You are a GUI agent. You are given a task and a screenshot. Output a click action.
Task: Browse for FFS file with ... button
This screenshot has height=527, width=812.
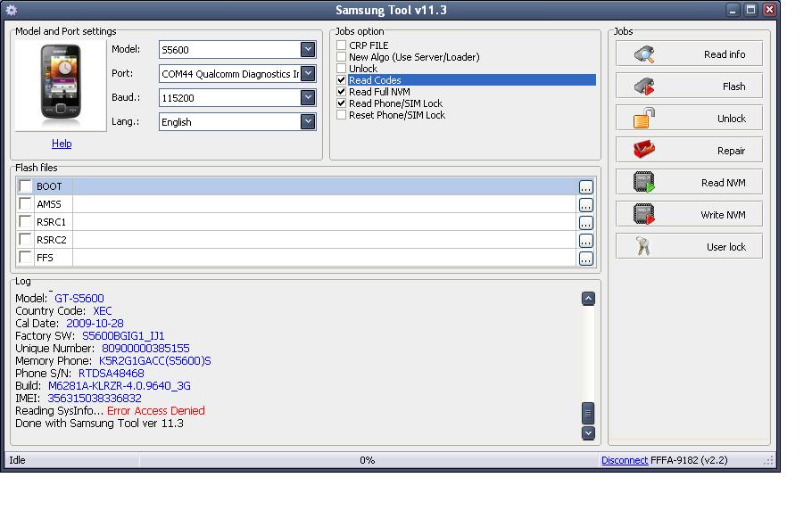click(x=585, y=259)
